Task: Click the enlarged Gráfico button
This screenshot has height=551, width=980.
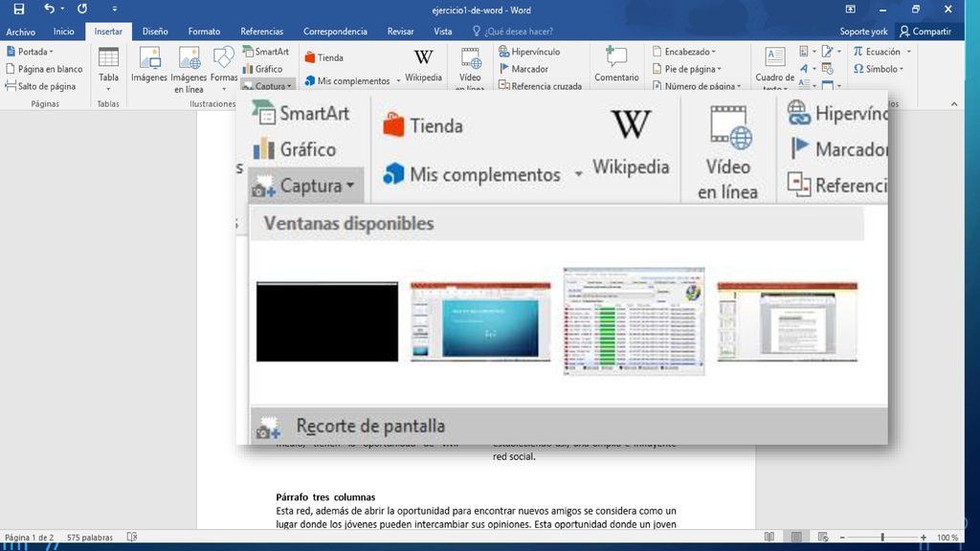Action: pos(295,149)
